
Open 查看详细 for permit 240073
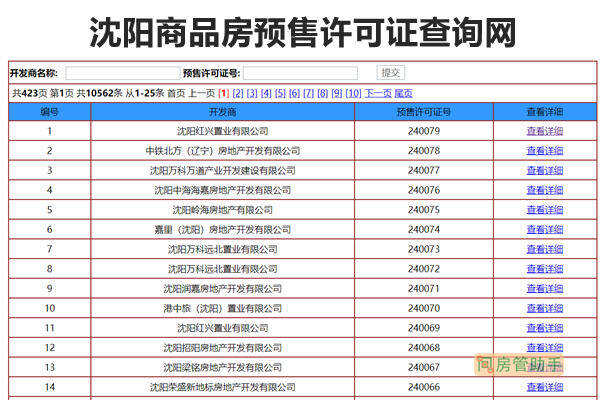coord(545,249)
